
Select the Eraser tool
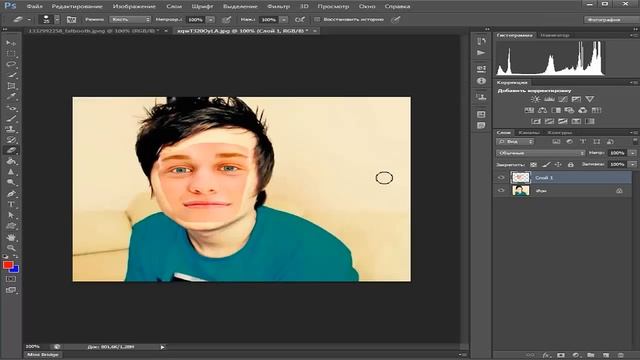point(11,150)
